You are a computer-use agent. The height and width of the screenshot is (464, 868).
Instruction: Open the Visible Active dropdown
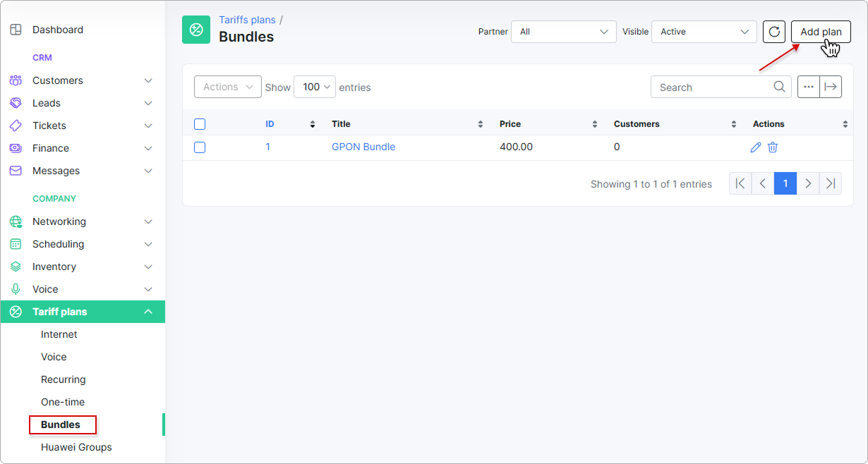[x=704, y=32]
